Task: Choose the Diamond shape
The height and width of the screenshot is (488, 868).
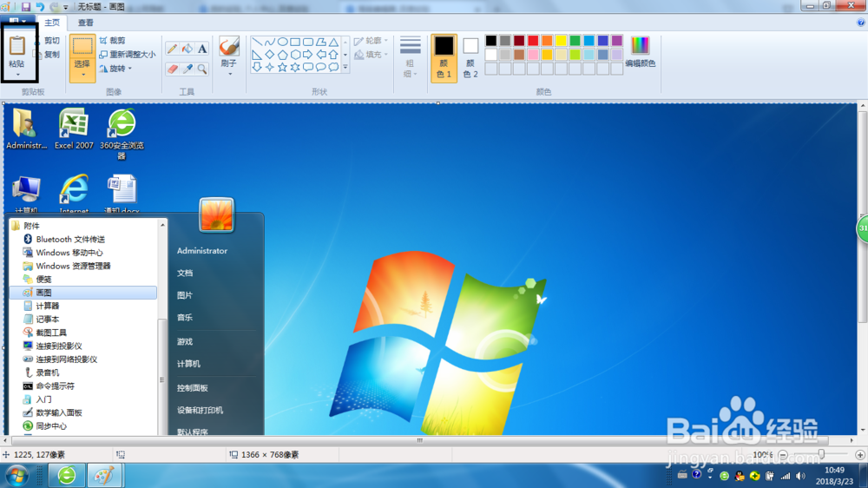Action: point(270,55)
